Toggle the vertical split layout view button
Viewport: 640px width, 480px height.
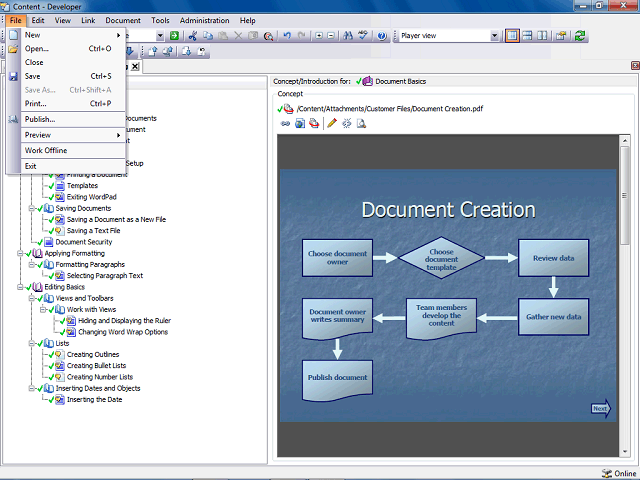pos(542,36)
